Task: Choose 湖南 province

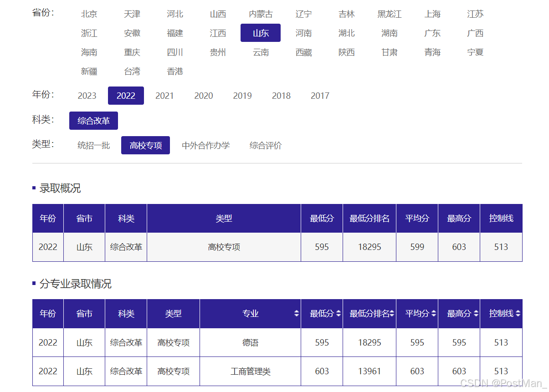Action: (x=390, y=33)
